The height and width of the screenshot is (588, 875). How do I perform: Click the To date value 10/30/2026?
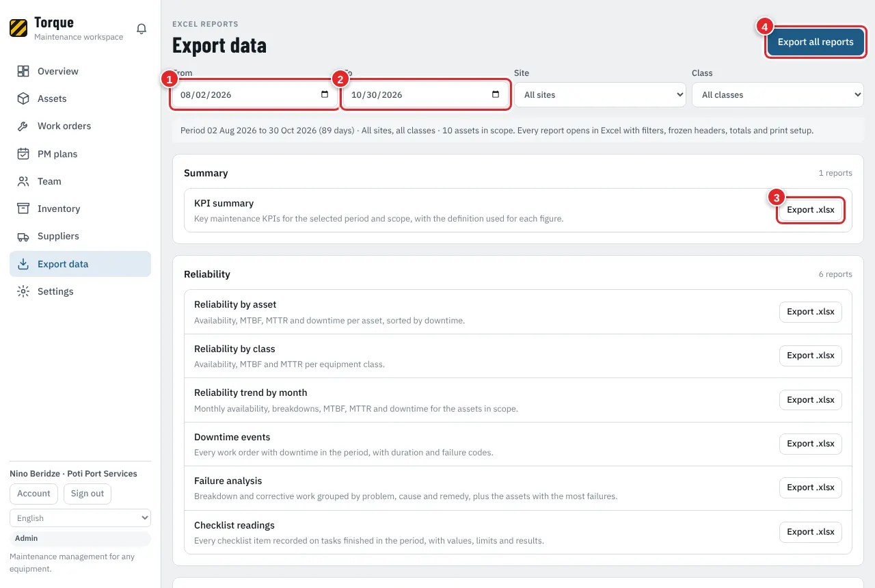coord(377,95)
